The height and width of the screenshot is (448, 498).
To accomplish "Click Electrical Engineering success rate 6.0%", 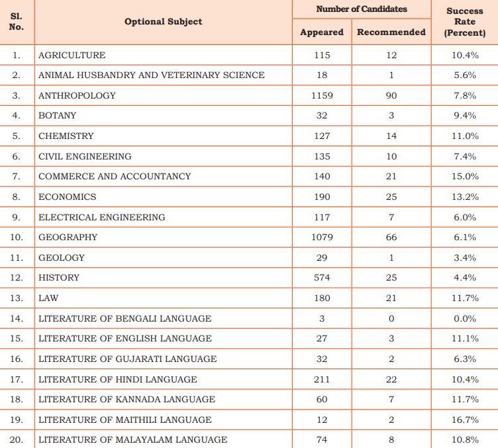I will click(465, 217).
